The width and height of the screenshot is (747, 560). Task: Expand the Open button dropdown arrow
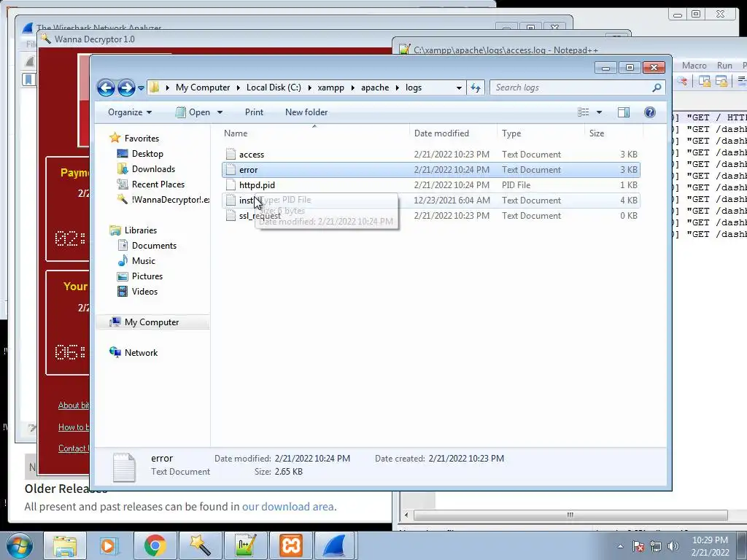[220, 113]
